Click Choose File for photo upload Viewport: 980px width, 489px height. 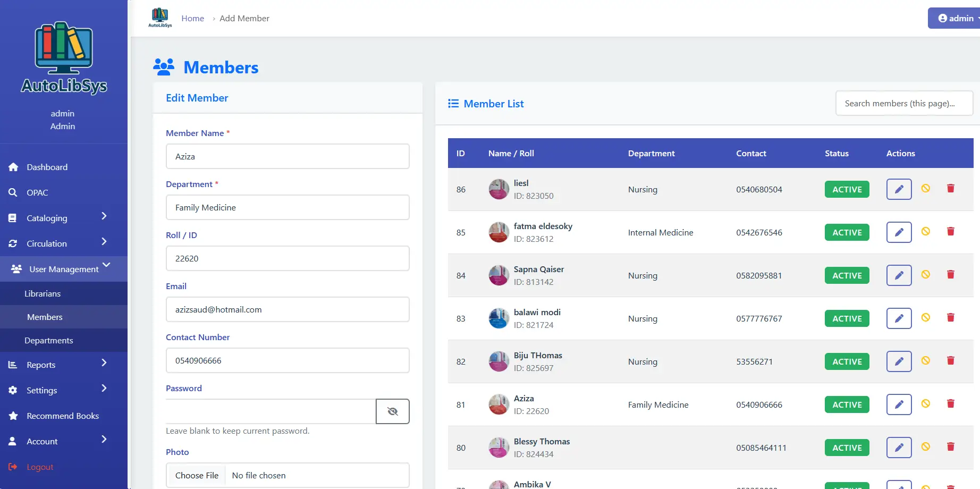197,475
